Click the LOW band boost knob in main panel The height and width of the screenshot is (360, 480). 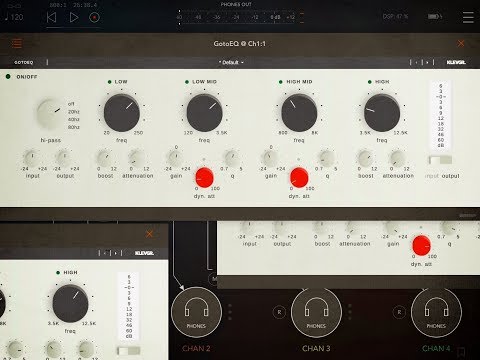point(105,157)
